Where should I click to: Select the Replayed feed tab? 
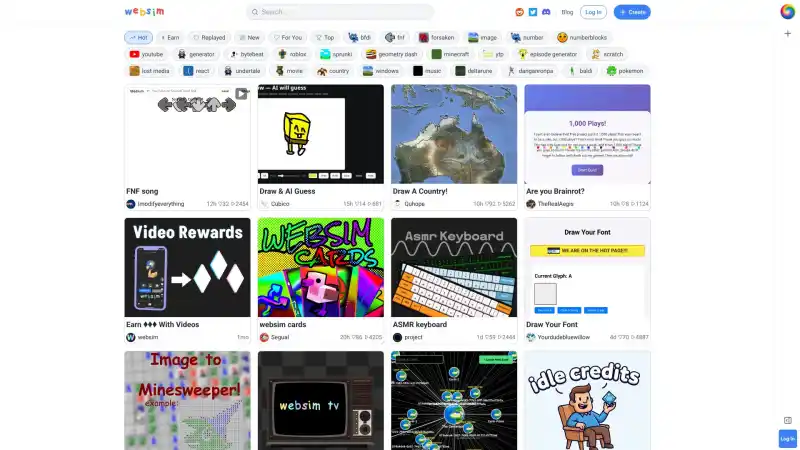209,38
